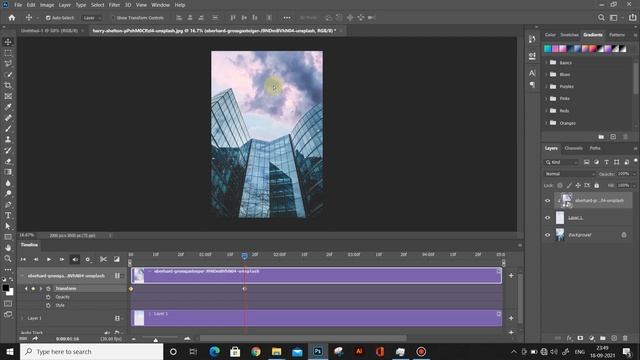Select the Brush tool
This screenshot has height=360, width=640.
pyautogui.click(x=8, y=129)
